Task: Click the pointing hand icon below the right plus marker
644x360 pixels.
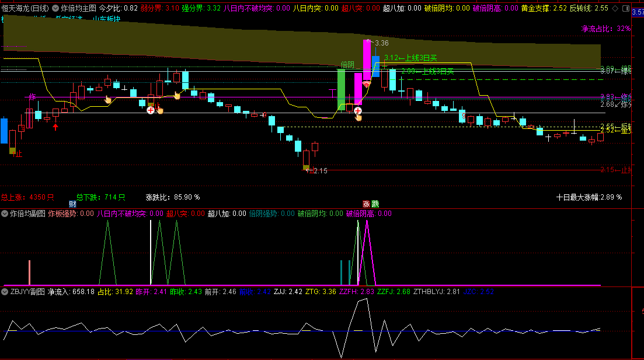Action: click(x=358, y=118)
